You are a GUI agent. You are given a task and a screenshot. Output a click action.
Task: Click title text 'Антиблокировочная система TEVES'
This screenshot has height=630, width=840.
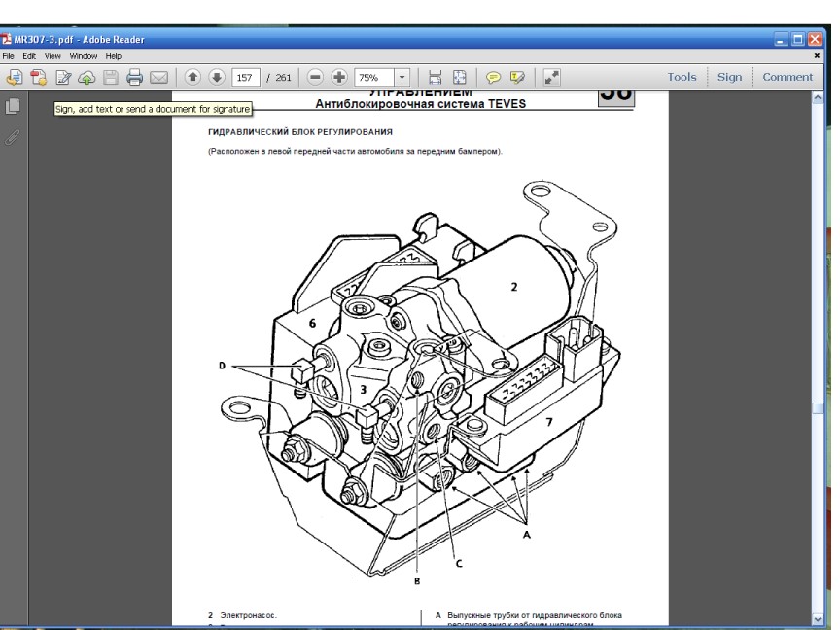tap(421, 104)
